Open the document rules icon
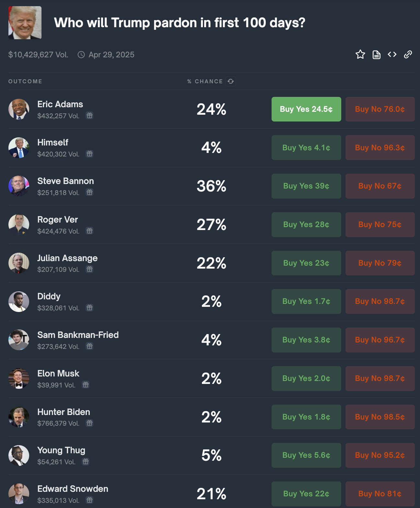The height and width of the screenshot is (508, 420). coord(376,54)
